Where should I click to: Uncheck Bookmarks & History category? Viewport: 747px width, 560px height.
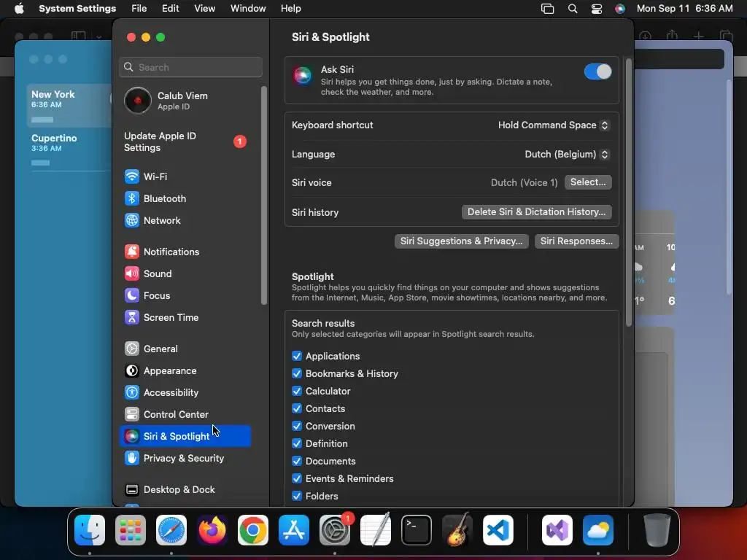(297, 374)
